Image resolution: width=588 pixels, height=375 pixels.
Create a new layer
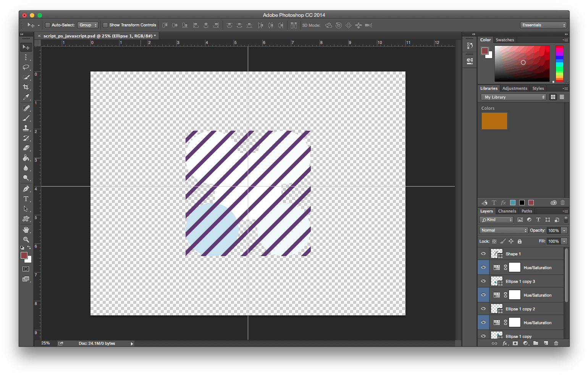click(546, 343)
